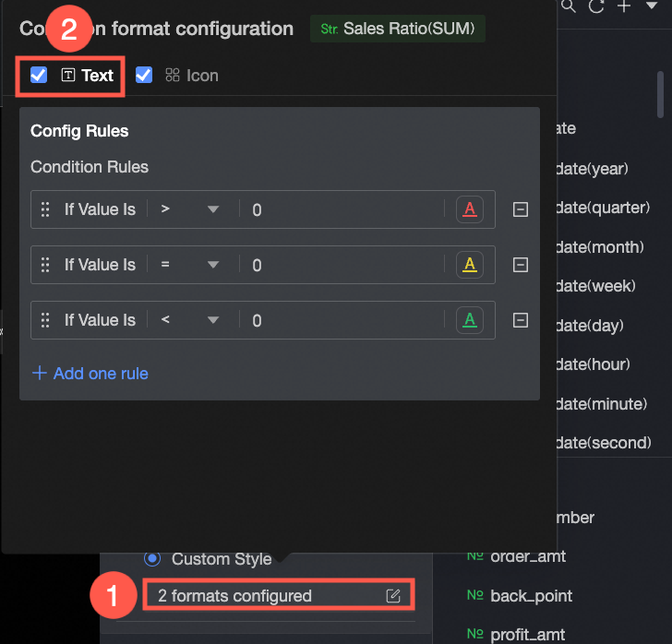Select the date(hour) field
Image resolution: width=672 pixels, height=644 pixels.
pos(594,364)
